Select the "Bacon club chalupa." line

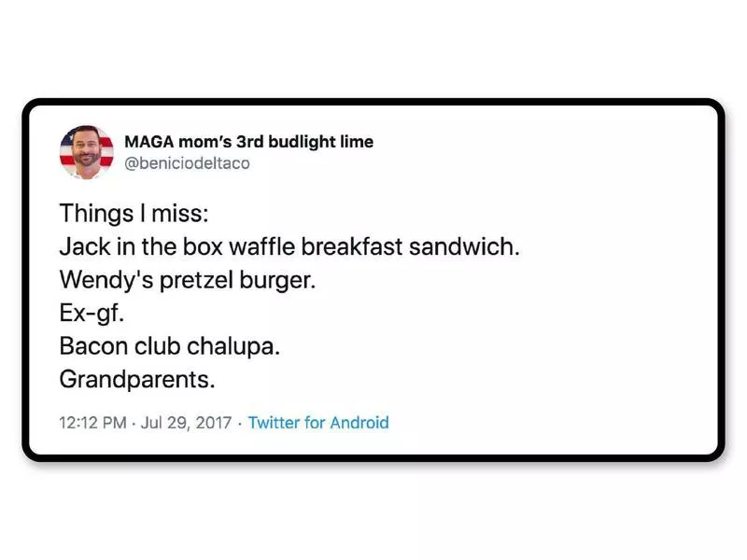click(x=170, y=346)
